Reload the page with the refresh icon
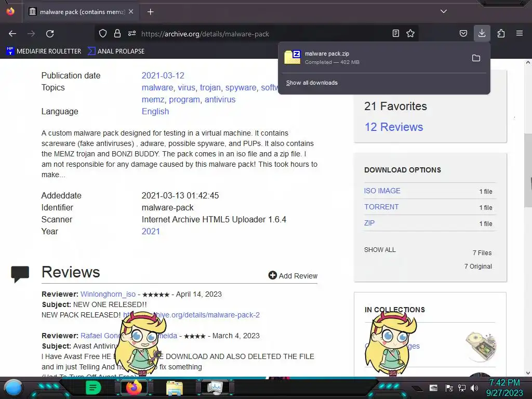The height and width of the screenshot is (399, 532). point(50,34)
